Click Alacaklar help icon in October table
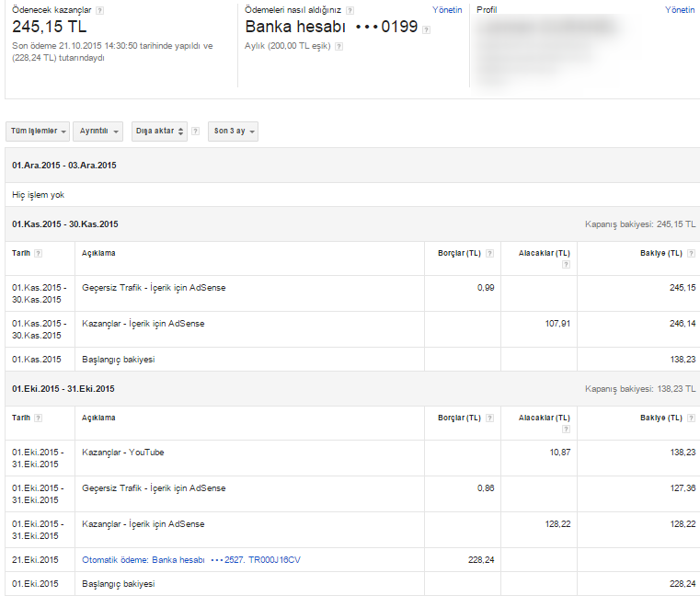Image resolution: width=700 pixels, height=596 pixels. pos(566,429)
